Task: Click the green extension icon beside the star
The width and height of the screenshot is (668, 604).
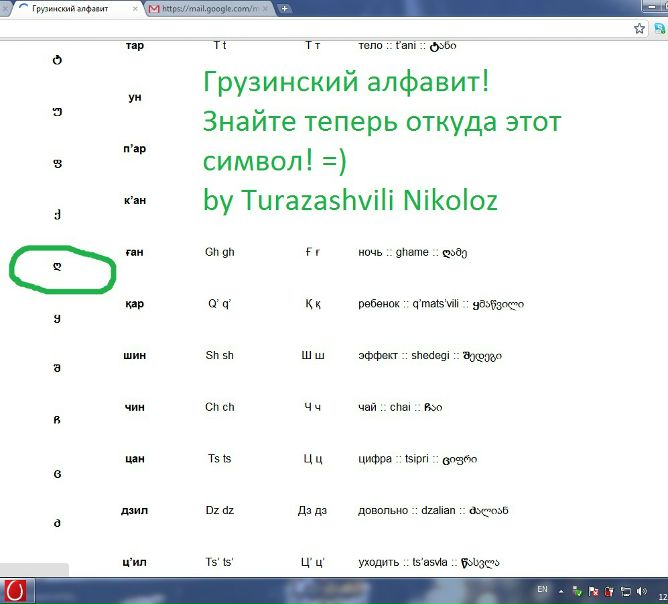Action: [x=657, y=29]
